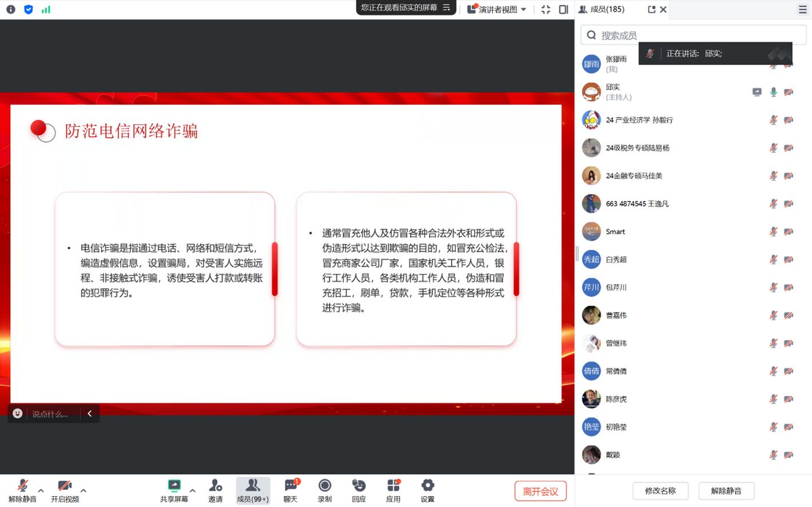Click the 解除静音 button in members panel
Image resolution: width=812 pixels, height=507 pixels.
point(726,490)
